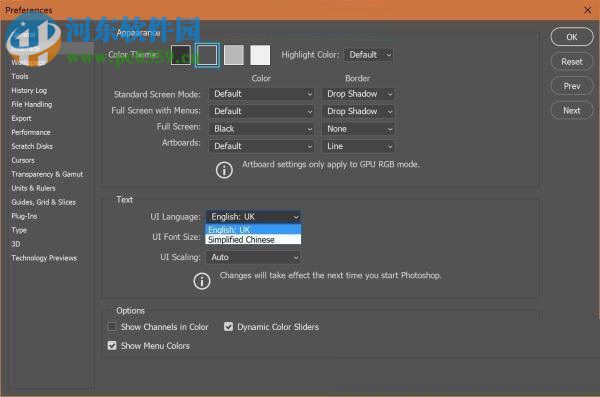Open the Type preferences category

(19, 230)
